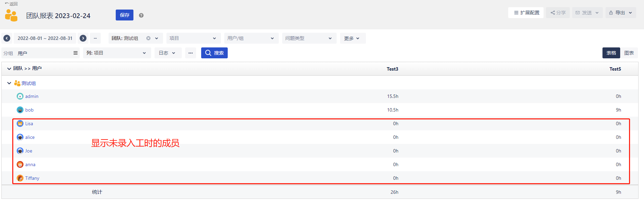Image resolution: width=644 pixels, height=204 pixels.
Task: Click the date range 2022-08-01 field
Action: point(45,38)
